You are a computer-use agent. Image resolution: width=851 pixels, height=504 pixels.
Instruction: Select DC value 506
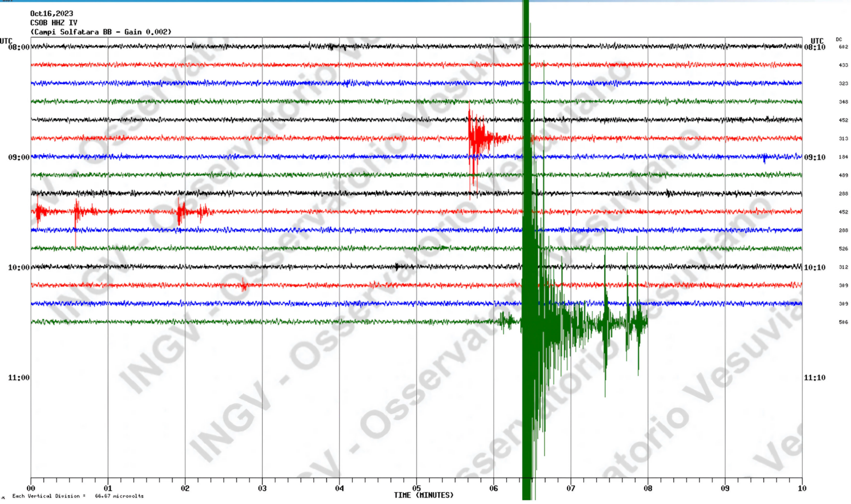(844, 322)
